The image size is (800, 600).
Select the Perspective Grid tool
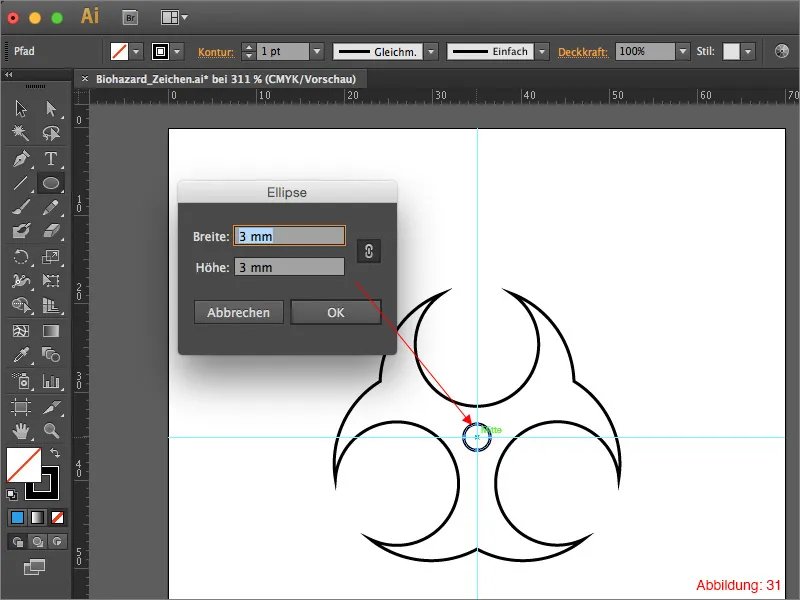coord(51,305)
